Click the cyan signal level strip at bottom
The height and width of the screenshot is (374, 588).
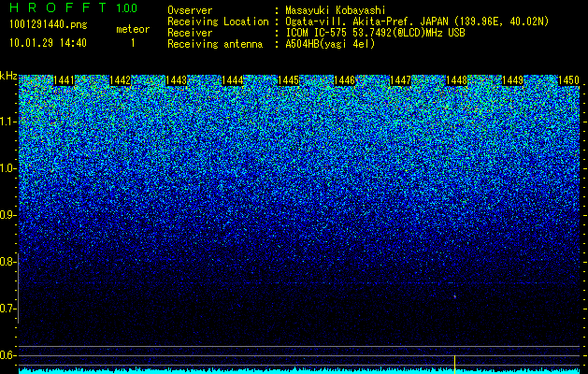point(299,371)
